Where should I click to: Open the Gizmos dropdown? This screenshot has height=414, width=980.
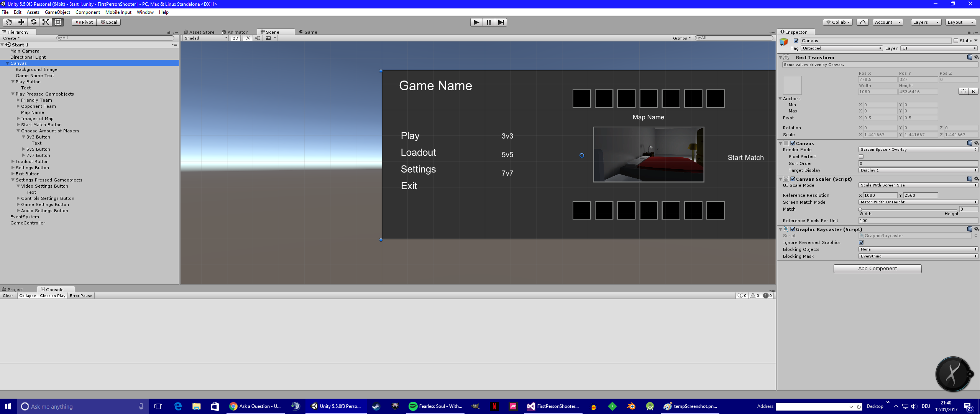pos(681,38)
